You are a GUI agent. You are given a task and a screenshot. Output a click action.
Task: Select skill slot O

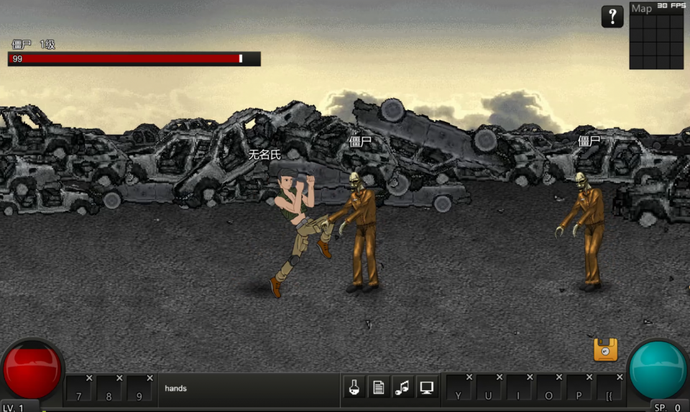tap(549, 389)
